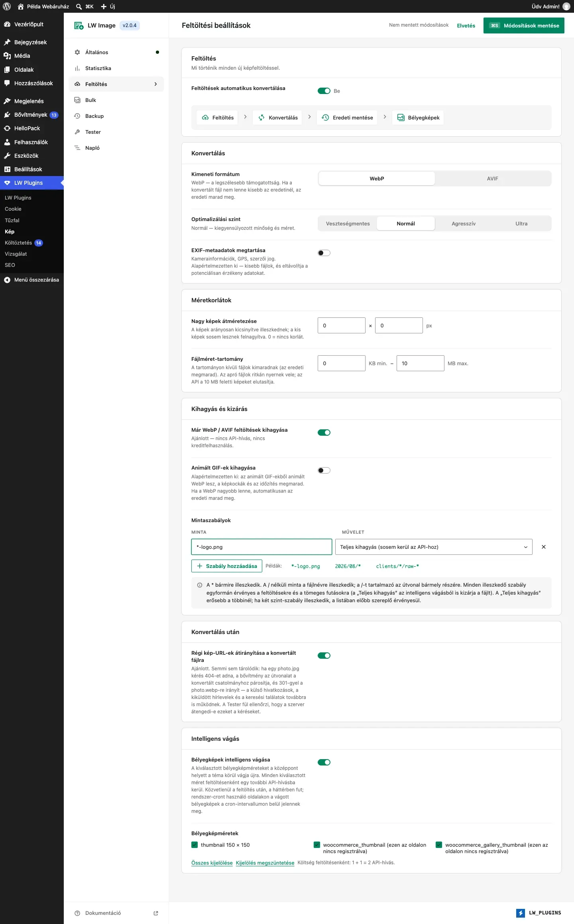
Task: Uncheck woocommerce_gallery_thumbnail checkbox
Action: pos(439,845)
